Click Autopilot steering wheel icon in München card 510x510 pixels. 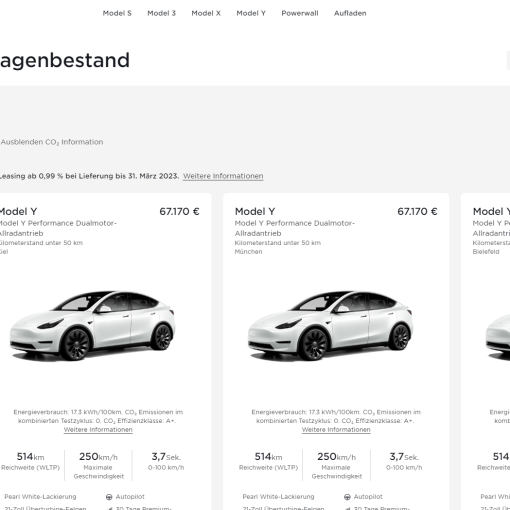coord(347,497)
